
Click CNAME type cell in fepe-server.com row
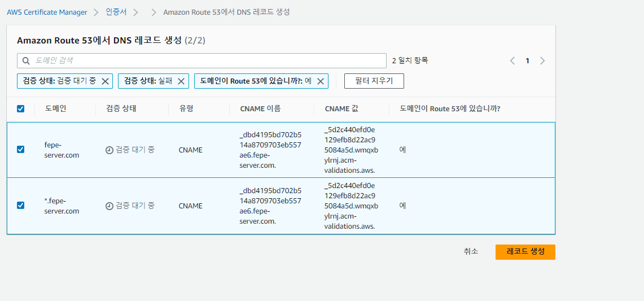point(191,150)
